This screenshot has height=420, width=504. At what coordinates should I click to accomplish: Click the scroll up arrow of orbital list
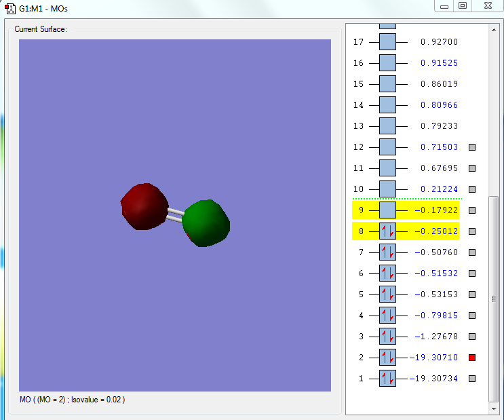point(493,31)
